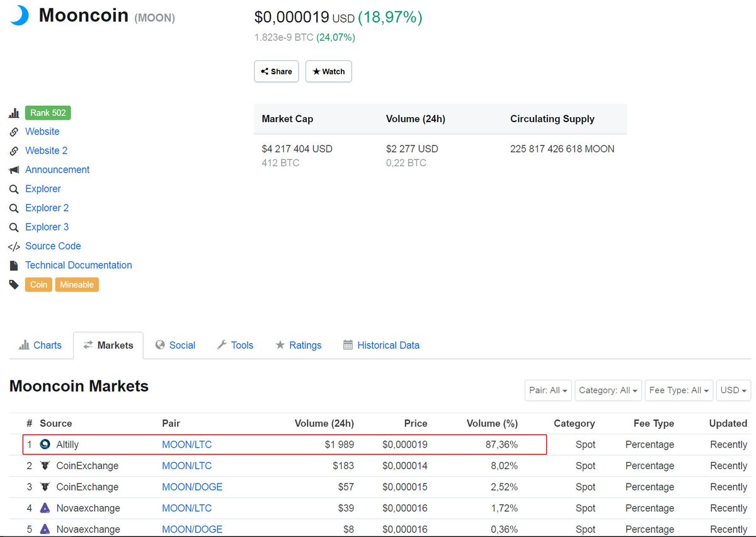Click the Share button
Image resolution: width=756 pixels, height=537 pixels.
[277, 71]
